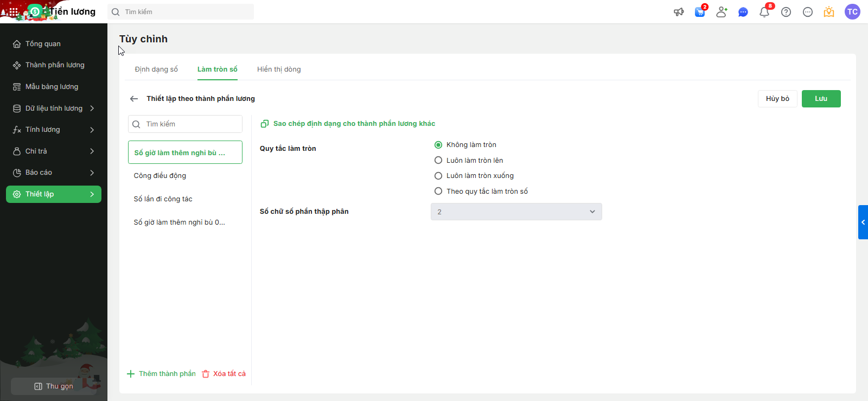This screenshot has width=868, height=401.
Task: Select the Luôn làm tròn xuống option
Action: (x=438, y=176)
